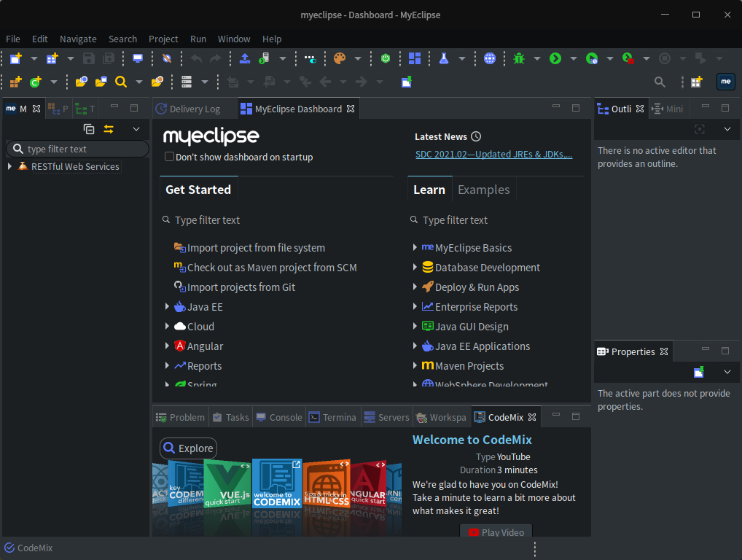Open the SDC 2021.02 Updated JREs news link
Screen dimensions: 742x560
[x=495, y=154]
